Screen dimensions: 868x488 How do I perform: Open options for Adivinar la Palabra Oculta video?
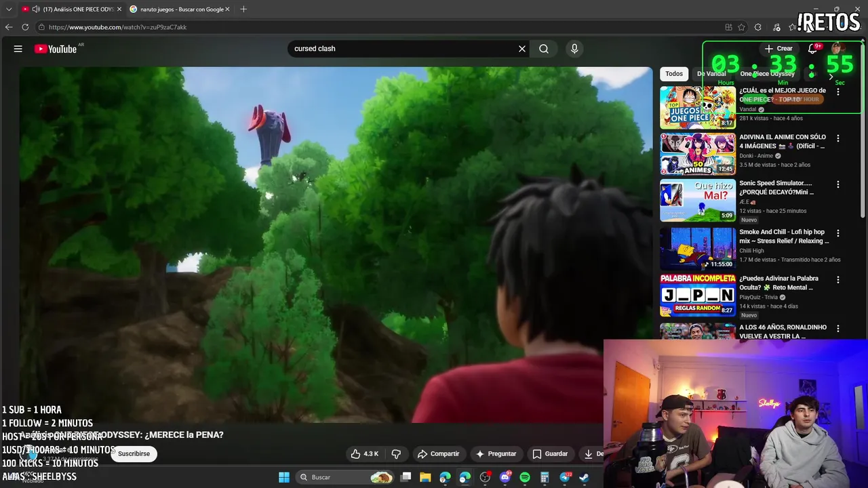(838, 279)
